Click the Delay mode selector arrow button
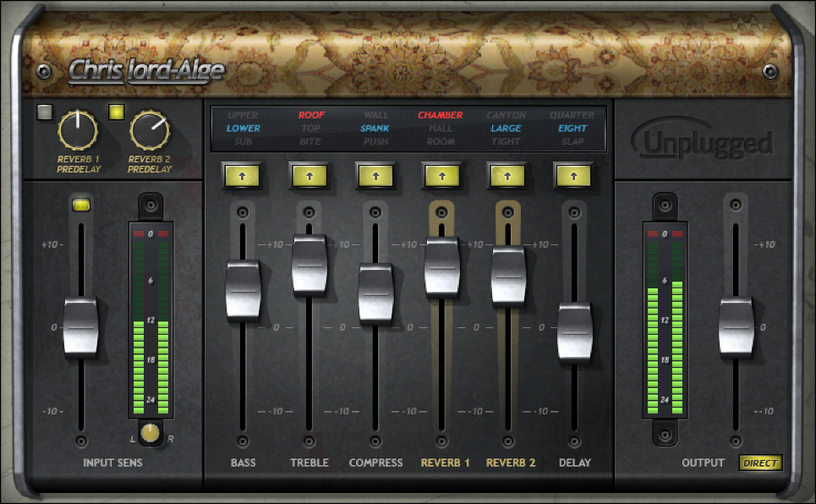 coord(574,175)
